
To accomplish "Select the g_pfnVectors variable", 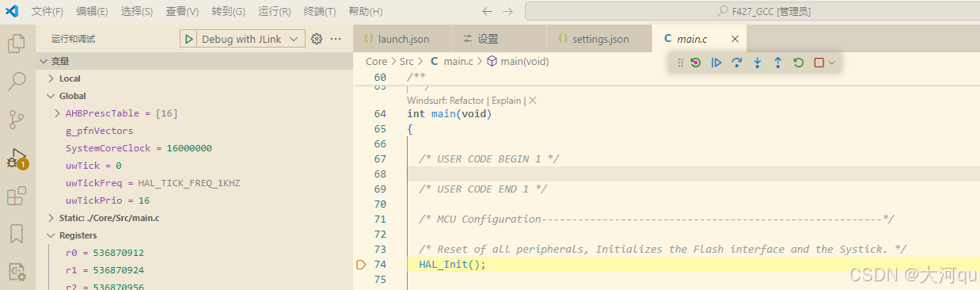I will click(99, 131).
